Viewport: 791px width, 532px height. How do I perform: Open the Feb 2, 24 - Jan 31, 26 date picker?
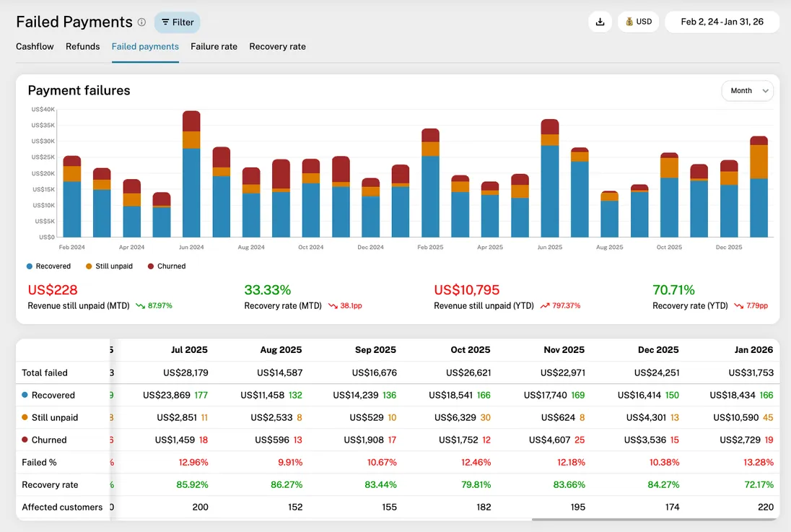(722, 22)
